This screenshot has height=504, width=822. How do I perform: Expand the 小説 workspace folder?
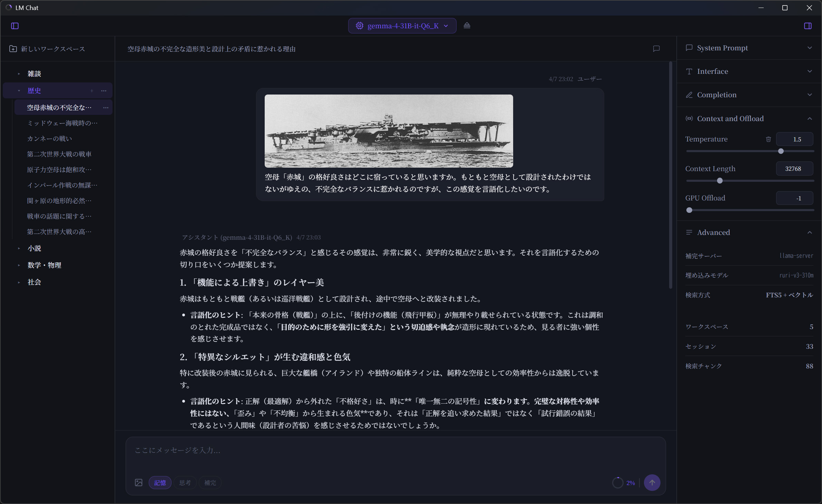[x=34, y=248]
